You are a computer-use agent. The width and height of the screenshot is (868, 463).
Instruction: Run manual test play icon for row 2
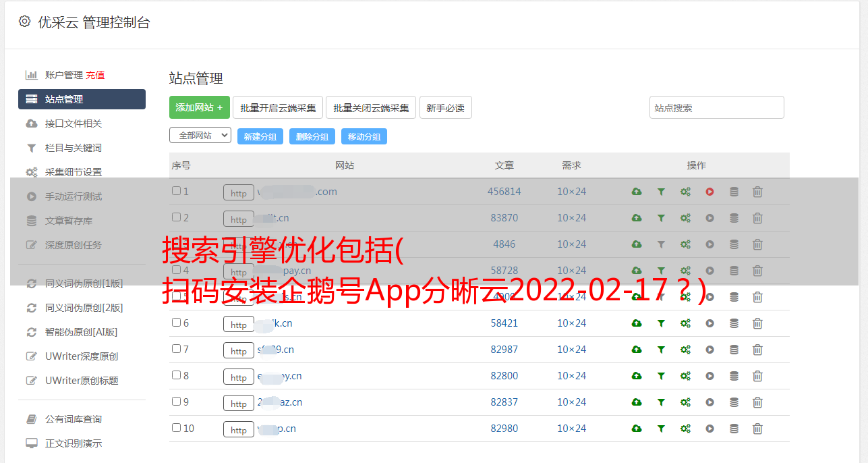pos(710,218)
